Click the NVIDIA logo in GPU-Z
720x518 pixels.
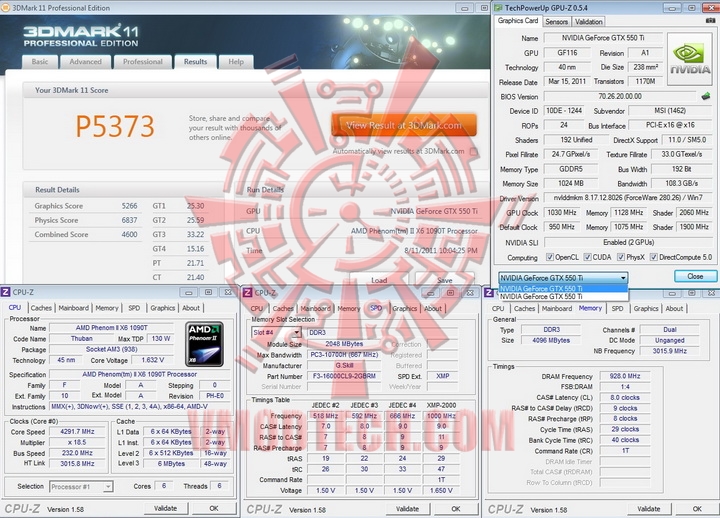[690, 59]
